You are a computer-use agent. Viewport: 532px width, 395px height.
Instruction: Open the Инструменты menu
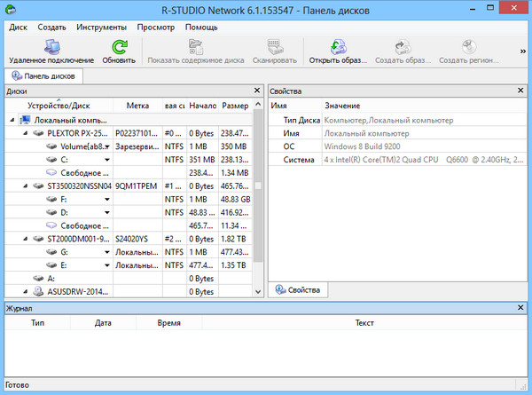pos(100,27)
